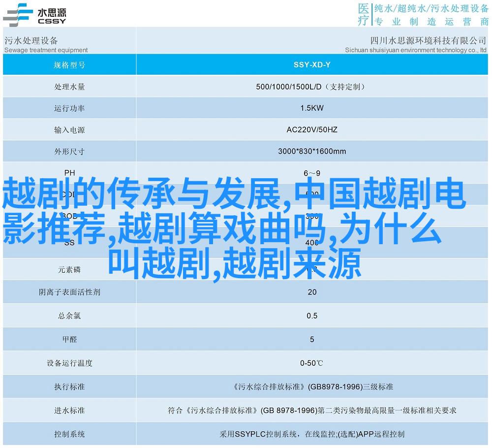Select the 规格型号 header cell
Screen dimensions: 492x448
point(69,64)
